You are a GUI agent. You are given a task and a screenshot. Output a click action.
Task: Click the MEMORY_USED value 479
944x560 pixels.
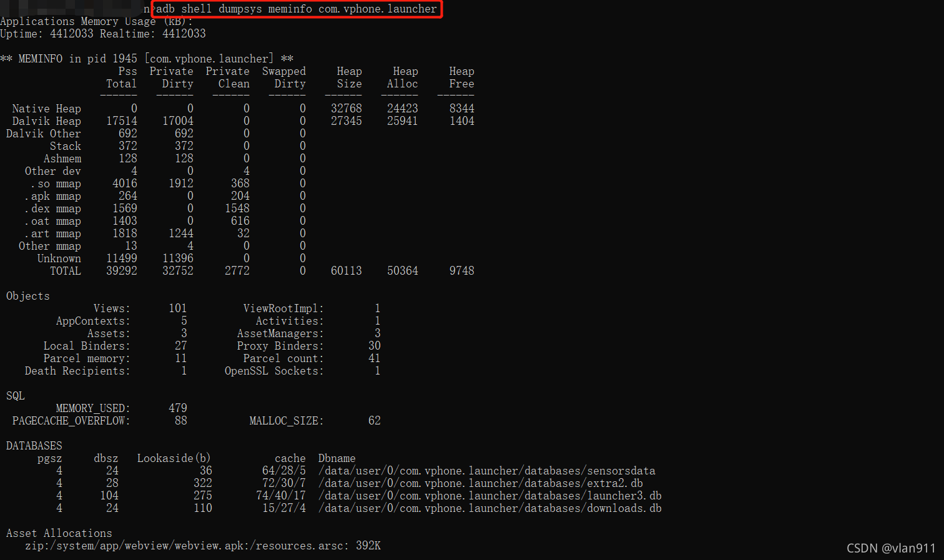178,408
